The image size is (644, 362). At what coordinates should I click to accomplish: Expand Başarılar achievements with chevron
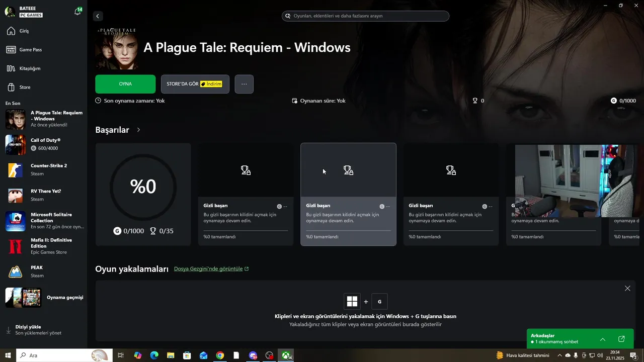click(138, 130)
